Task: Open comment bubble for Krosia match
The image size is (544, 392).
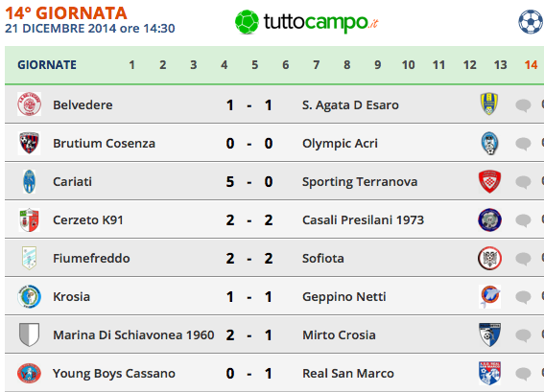Action: click(523, 297)
